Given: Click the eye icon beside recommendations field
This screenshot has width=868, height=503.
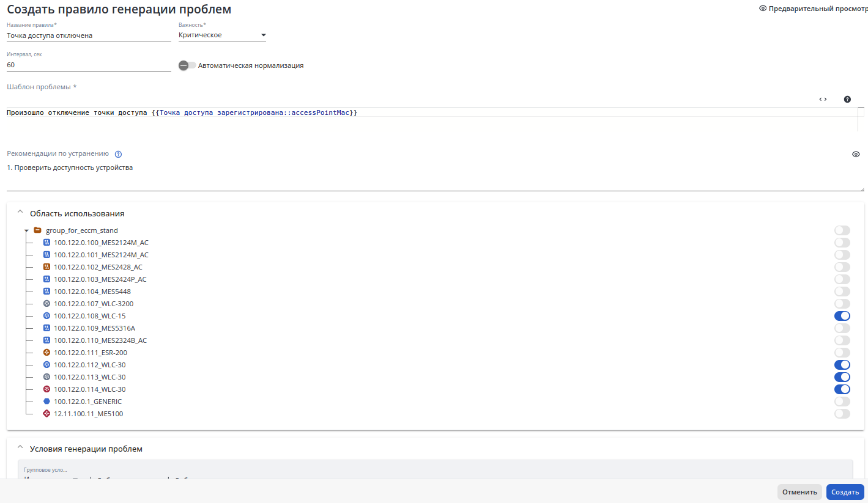Looking at the screenshot, I should click(856, 154).
